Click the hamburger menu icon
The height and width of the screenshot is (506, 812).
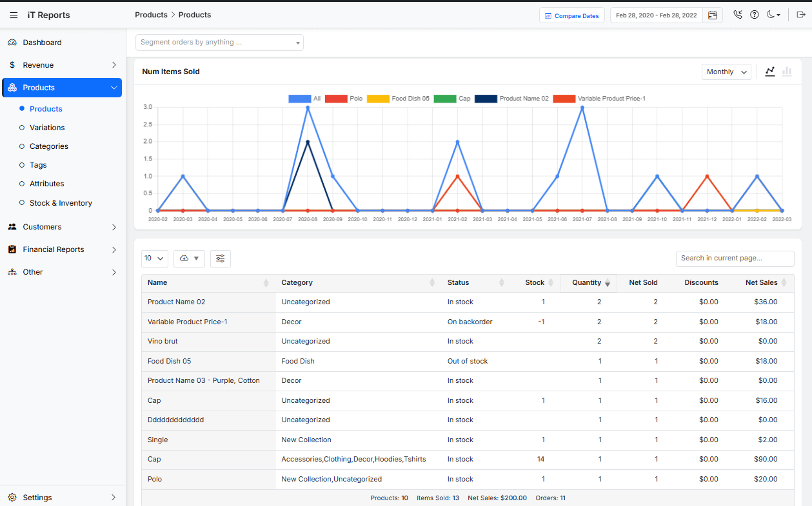[x=14, y=15]
